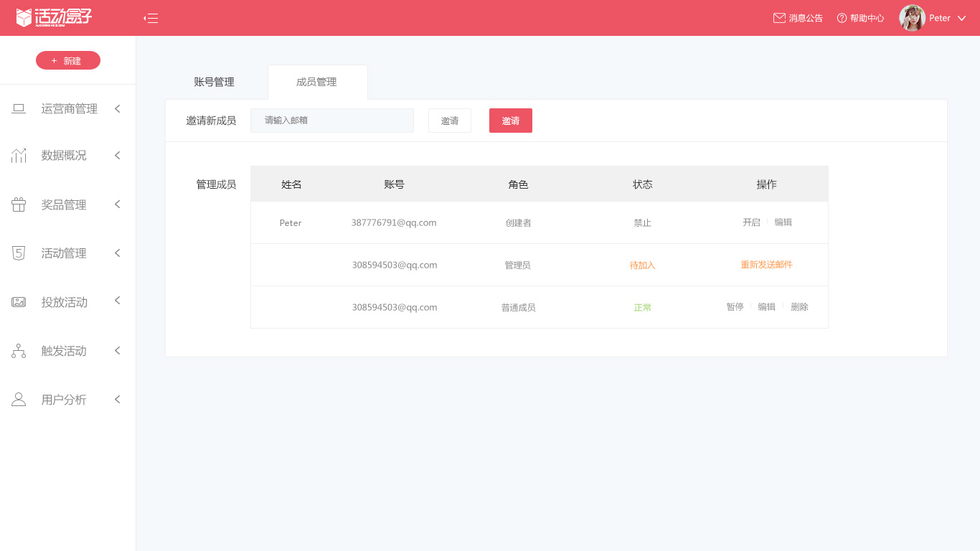Click the question mark help icon
Image resolution: width=980 pixels, height=551 pixels.
[842, 18]
